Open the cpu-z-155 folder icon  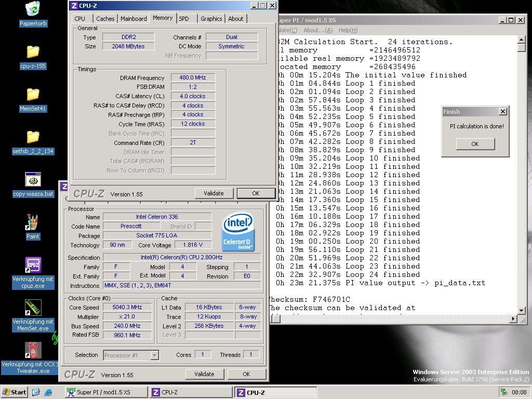(33, 52)
